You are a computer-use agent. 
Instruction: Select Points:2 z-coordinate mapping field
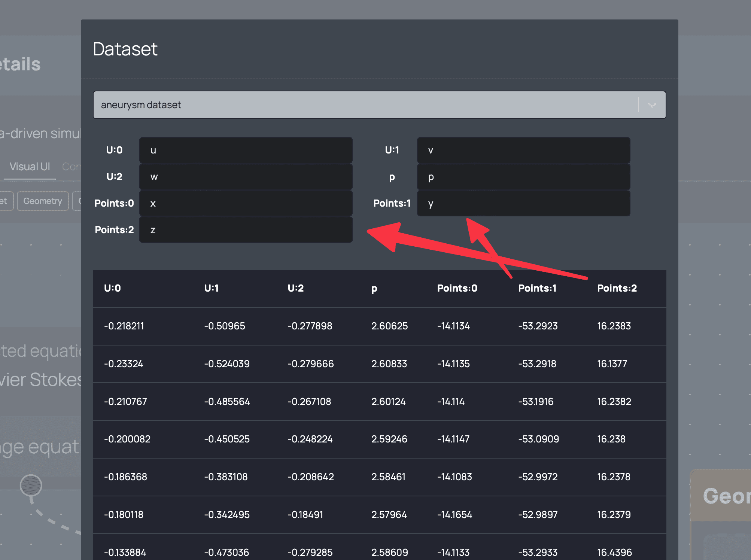click(246, 230)
